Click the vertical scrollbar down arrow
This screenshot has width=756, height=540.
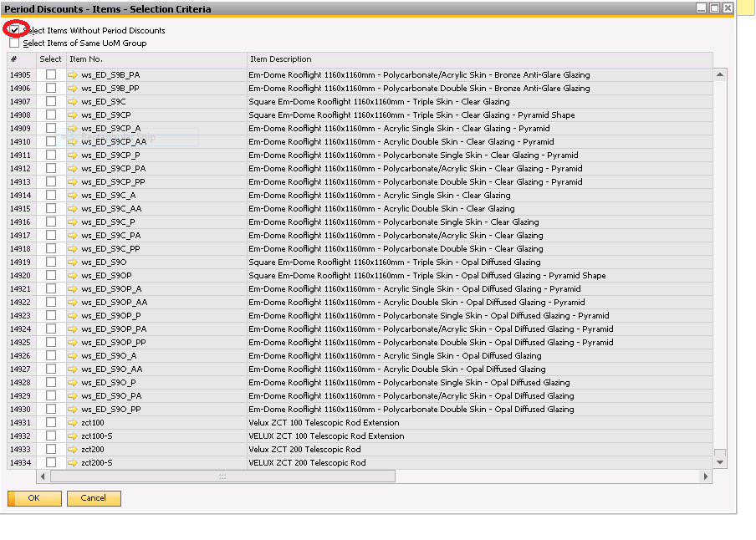pos(719,462)
